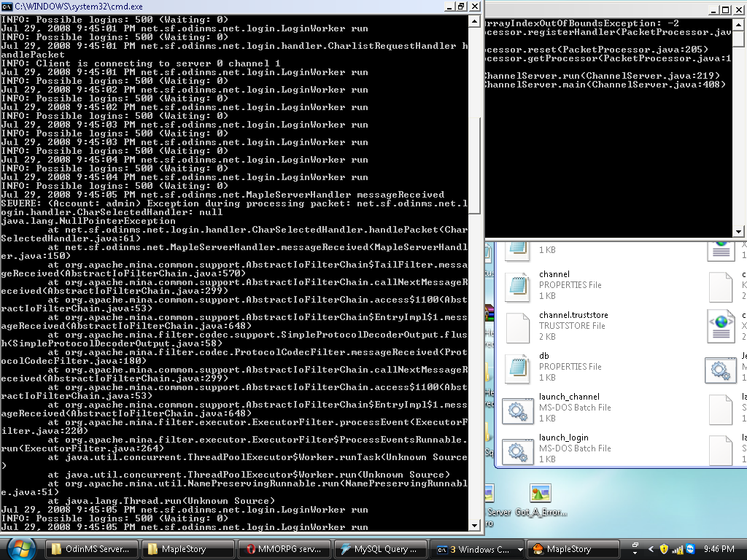Click the network status tray icon
Screen dimensions: 747x560
click(x=678, y=549)
